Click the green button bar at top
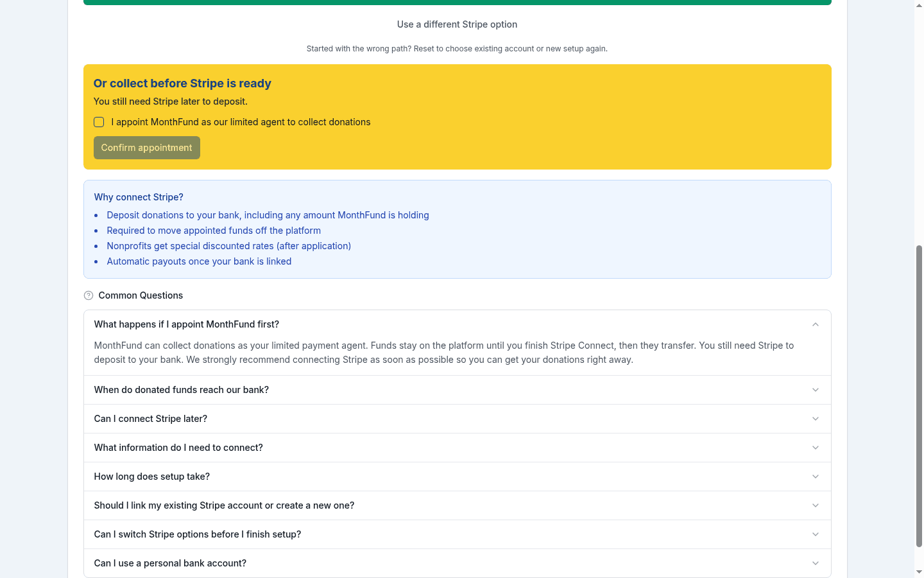The image size is (924, 578). point(457,3)
